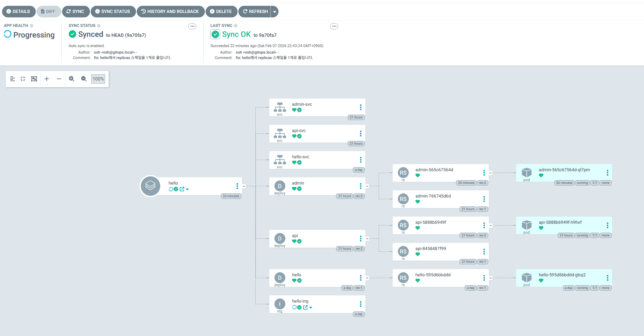Zoom out the resource tree view
This screenshot has width=644, height=336.
[x=84, y=79]
